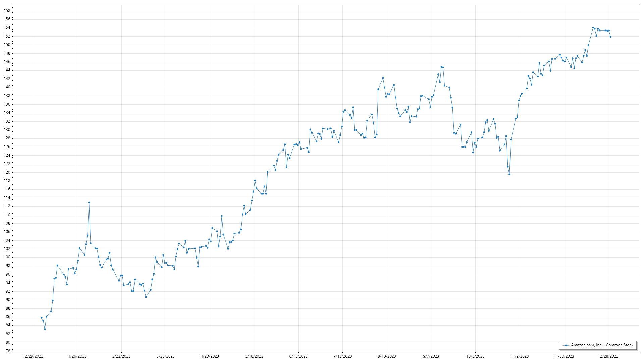Click the 158 value on the y-axis
Viewport: 644px width, 362px height.
[x=7, y=11]
